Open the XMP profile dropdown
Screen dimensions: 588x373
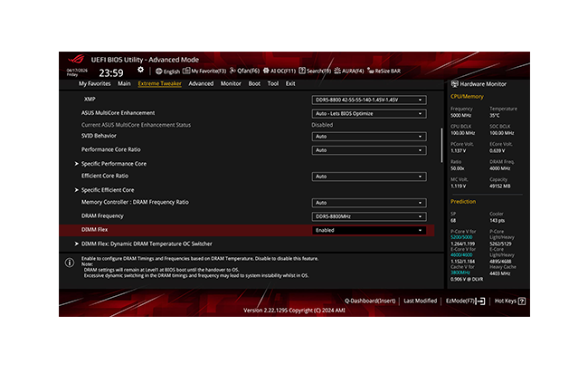point(369,100)
